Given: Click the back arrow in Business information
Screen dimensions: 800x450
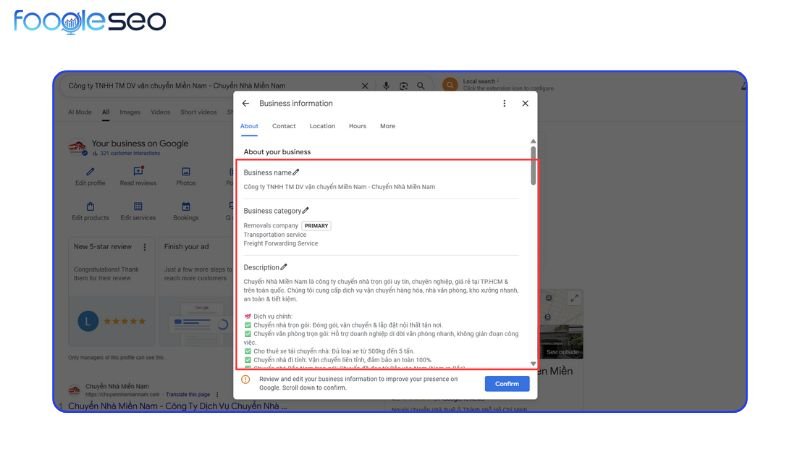Looking at the screenshot, I should tap(246, 103).
